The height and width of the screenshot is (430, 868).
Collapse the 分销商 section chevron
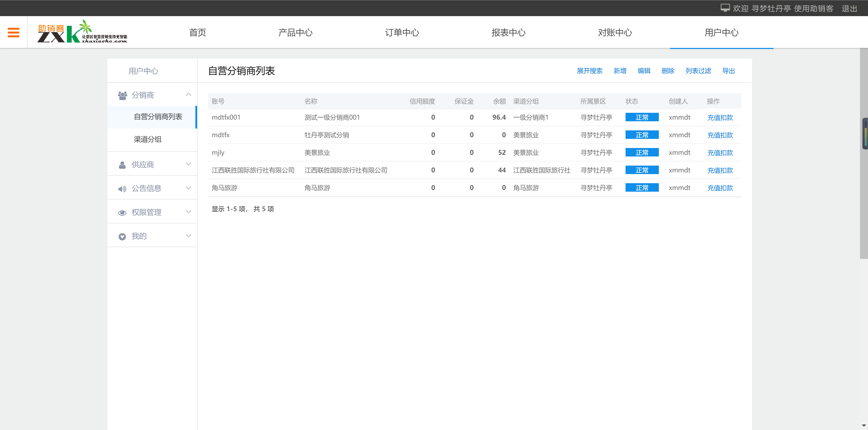[x=188, y=95]
